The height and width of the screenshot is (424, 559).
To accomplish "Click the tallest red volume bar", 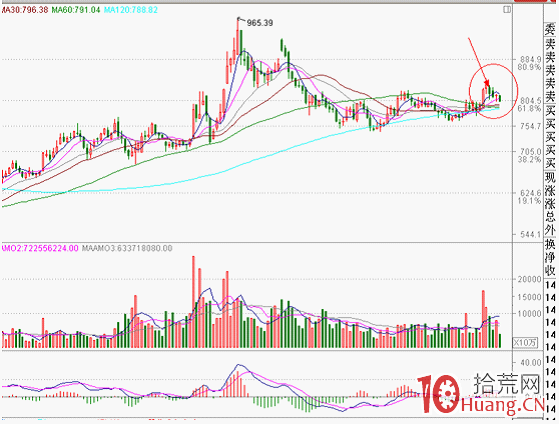I will pyautogui.click(x=194, y=302).
